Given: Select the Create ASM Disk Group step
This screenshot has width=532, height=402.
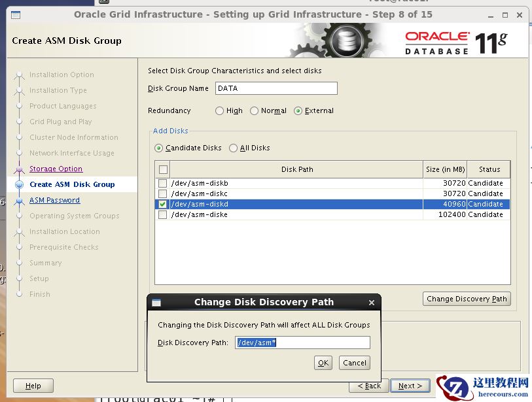Looking at the screenshot, I should pyautogui.click(x=72, y=185).
